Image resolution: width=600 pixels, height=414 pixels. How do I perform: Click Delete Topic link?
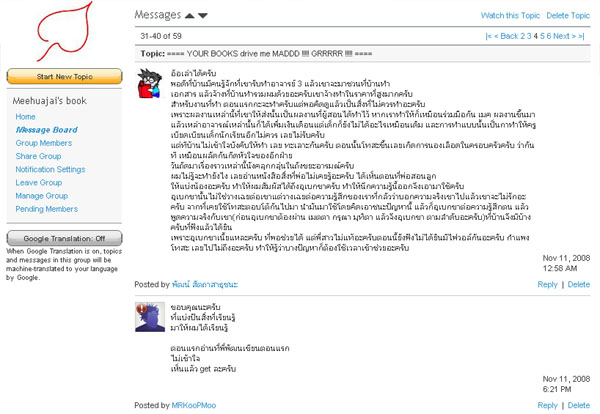pyautogui.click(x=568, y=17)
